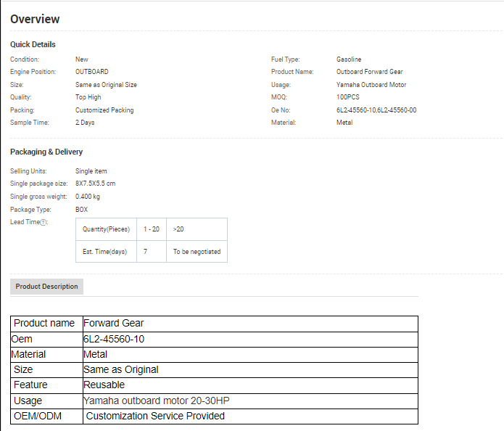504x431 pixels.
Task: Click the 1 - 20 quantity cell
Action: click(152, 229)
